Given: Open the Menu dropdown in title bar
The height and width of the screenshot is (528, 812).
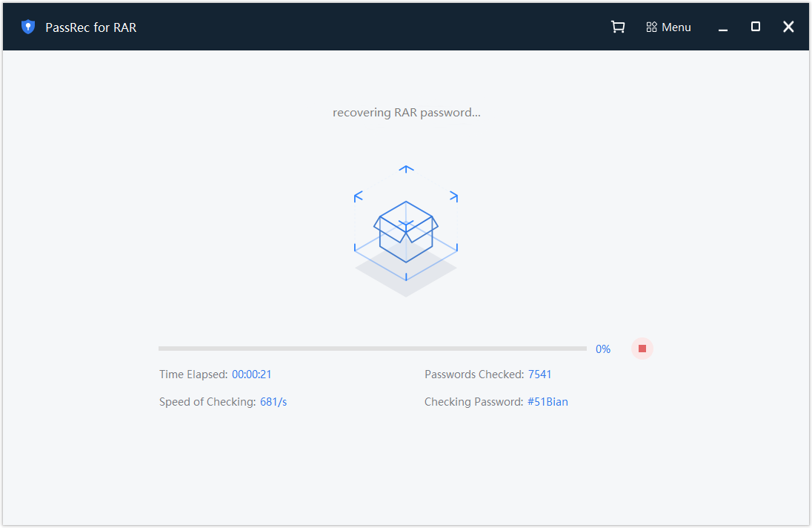Looking at the screenshot, I should 668,27.
